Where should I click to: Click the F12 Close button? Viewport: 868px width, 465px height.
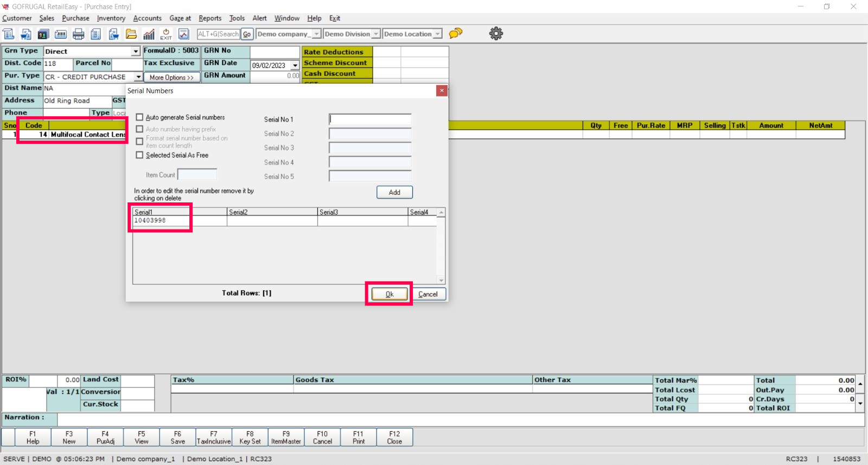click(394, 437)
